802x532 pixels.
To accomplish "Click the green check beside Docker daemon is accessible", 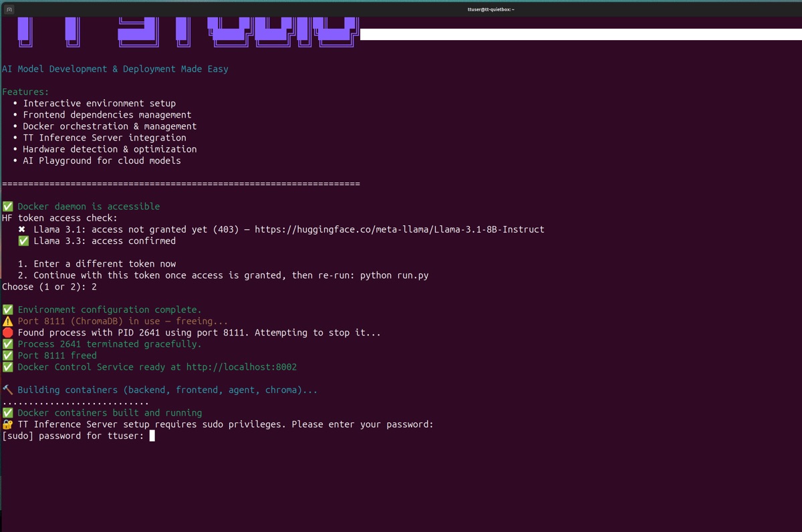I will point(7,207).
